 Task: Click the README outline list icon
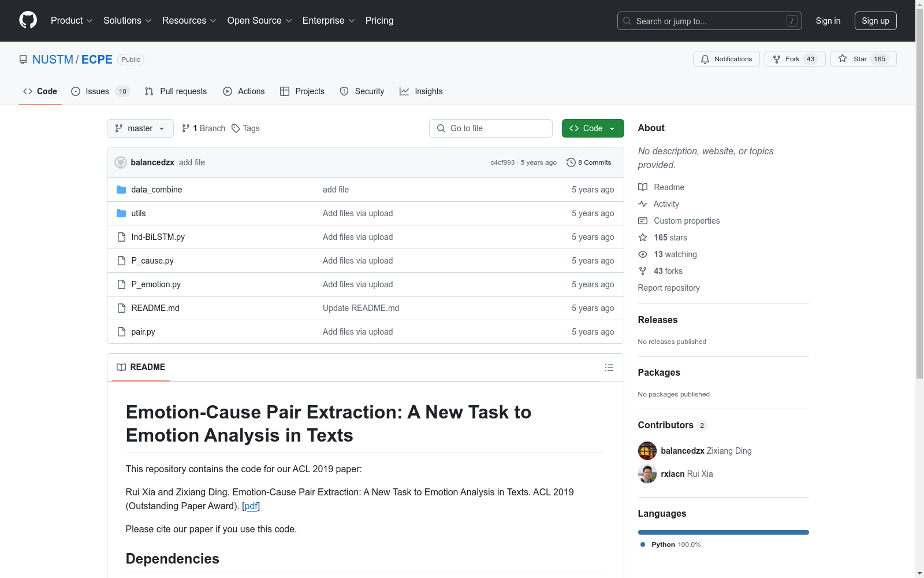click(x=609, y=368)
